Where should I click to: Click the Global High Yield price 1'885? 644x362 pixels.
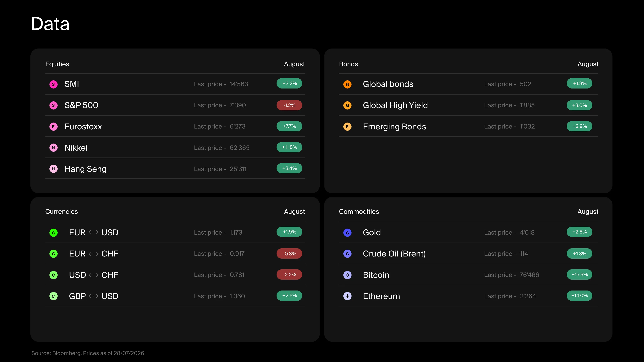[x=527, y=105]
